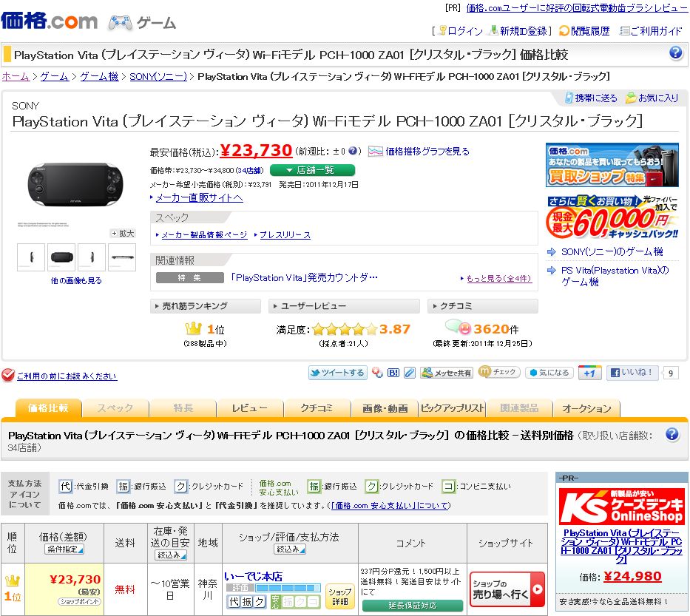Viewport: 690px width, 616px height.
Task: Open the 絞込み filter under 在庫・発送の目安
Action: [x=170, y=555]
